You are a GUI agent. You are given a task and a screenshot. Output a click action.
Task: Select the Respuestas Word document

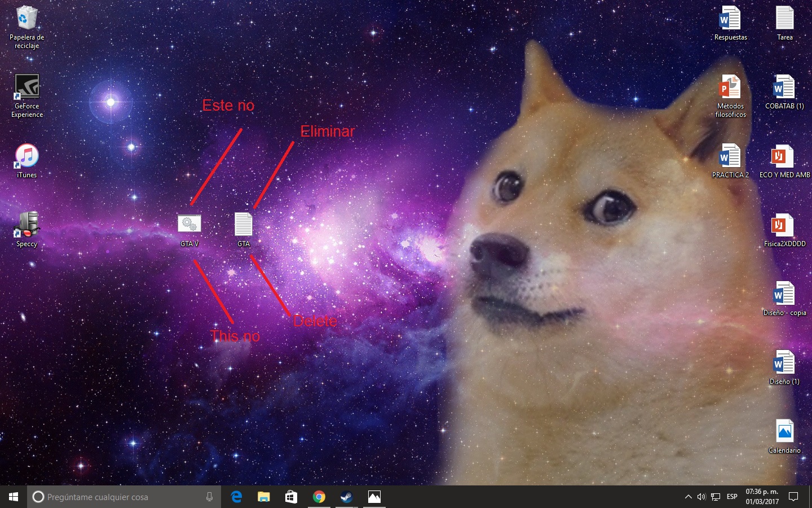pyautogui.click(x=730, y=24)
